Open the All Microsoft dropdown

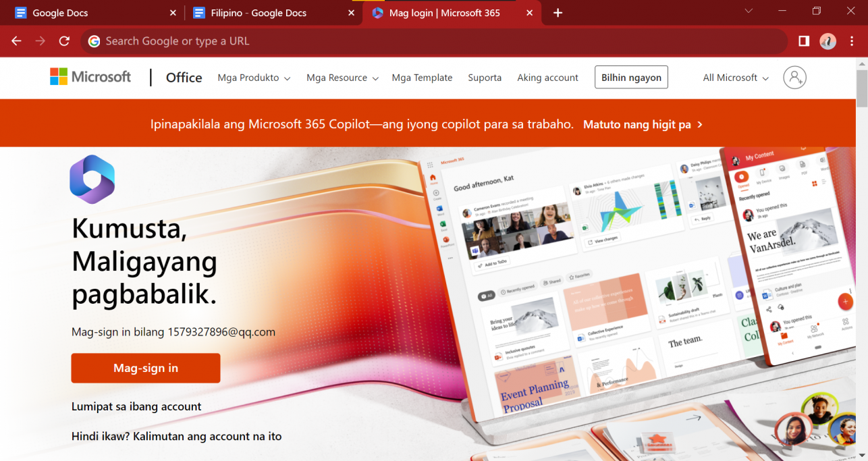(734, 78)
